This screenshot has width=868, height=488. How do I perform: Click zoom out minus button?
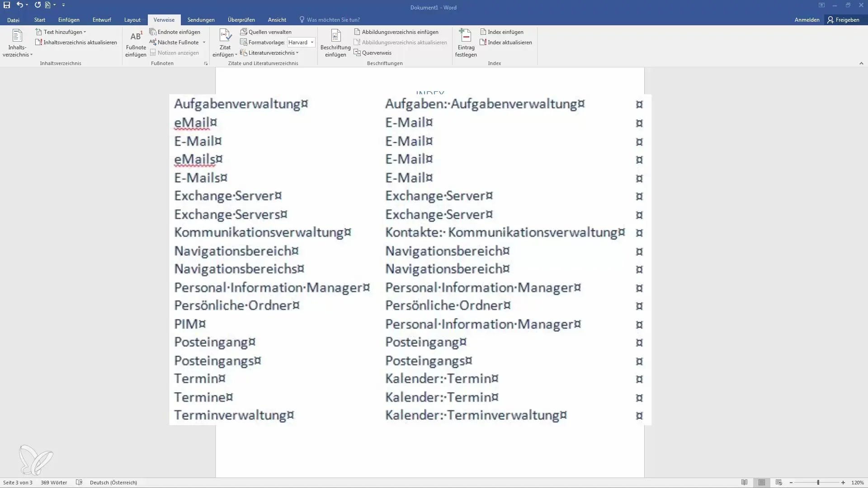tap(791, 483)
